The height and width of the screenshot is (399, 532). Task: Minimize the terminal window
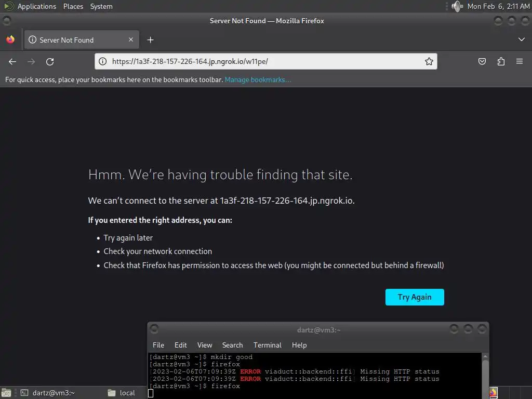point(454,329)
